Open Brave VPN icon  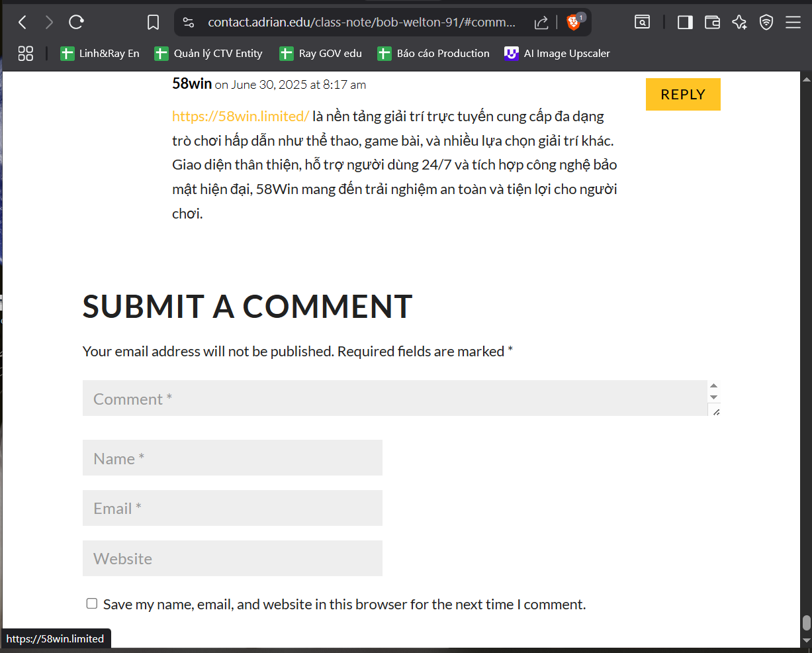tap(766, 23)
